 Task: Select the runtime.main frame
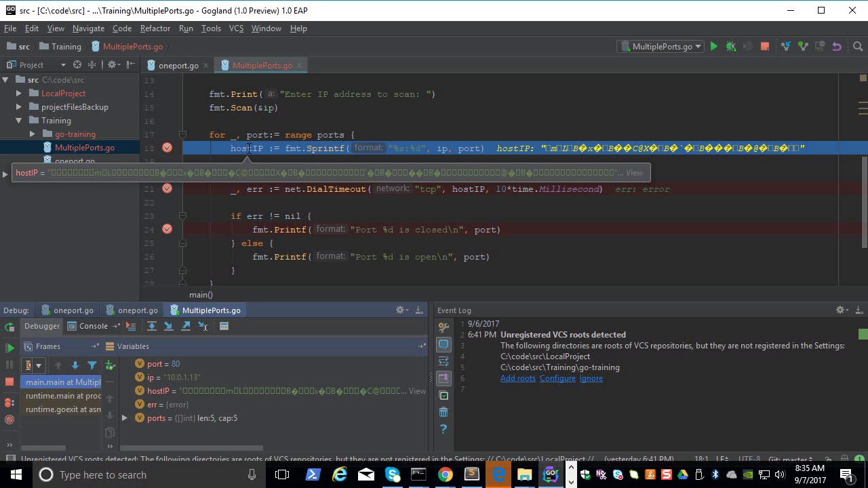(x=63, y=396)
